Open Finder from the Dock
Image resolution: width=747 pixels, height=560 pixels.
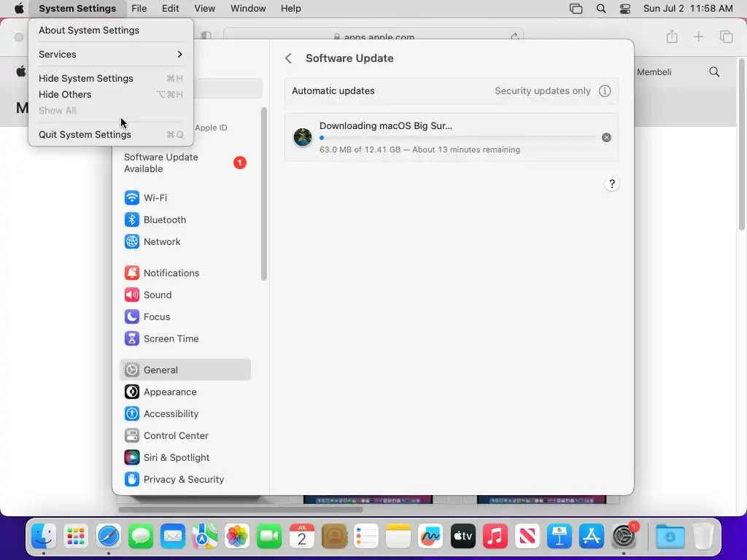[x=44, y=537]
